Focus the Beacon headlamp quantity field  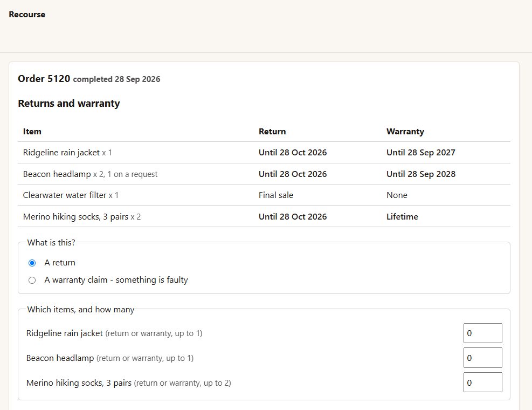coord(482,358)
